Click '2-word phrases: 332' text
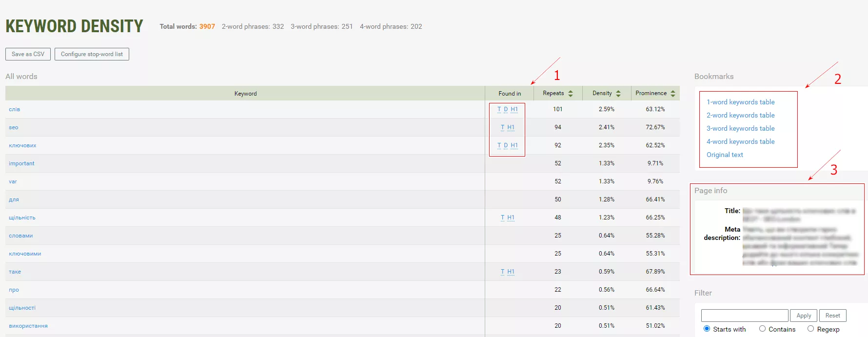The image size is (868, 337). click(x=253, y=26)
